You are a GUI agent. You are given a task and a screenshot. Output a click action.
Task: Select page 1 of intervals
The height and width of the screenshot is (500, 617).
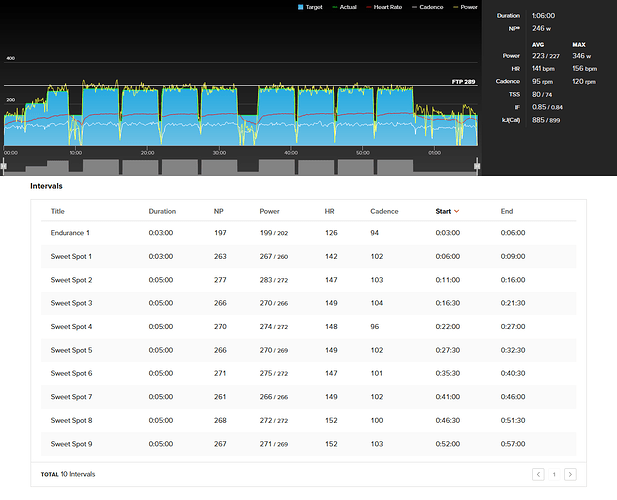(x=554, y=474)
